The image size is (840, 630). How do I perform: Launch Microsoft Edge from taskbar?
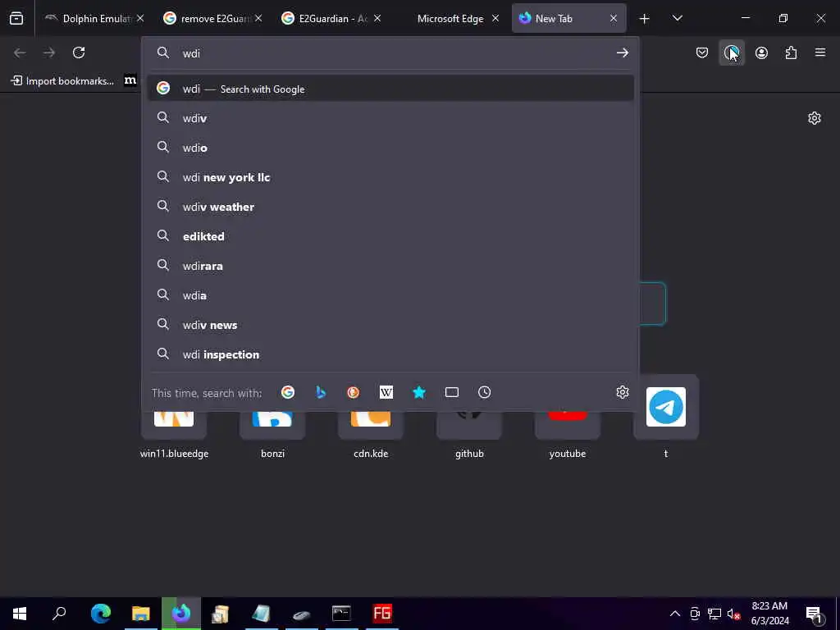pyautogui.click(x=101, y=614)
